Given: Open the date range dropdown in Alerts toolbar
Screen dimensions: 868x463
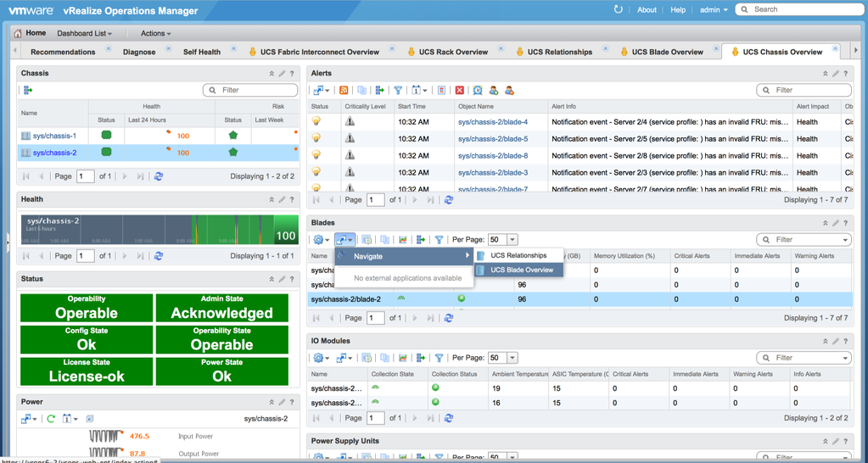Looking at the screenshot, I should (x=419, y=90).
